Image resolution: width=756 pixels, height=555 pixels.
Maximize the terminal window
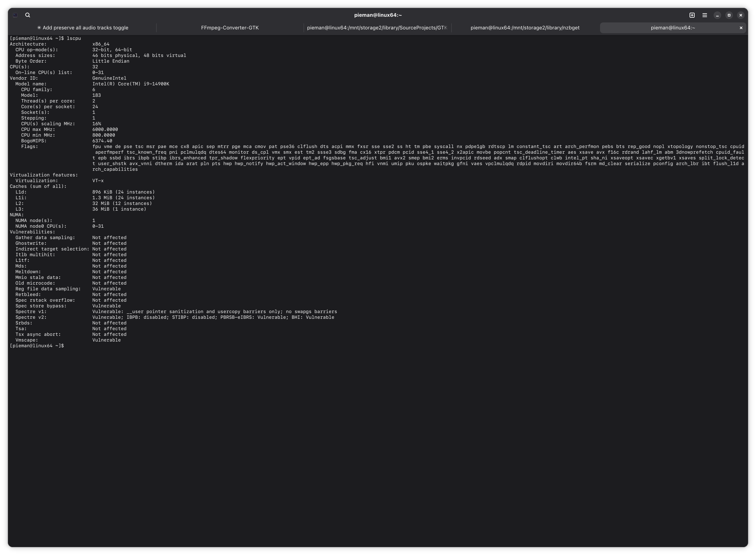[x=729, y=15]
